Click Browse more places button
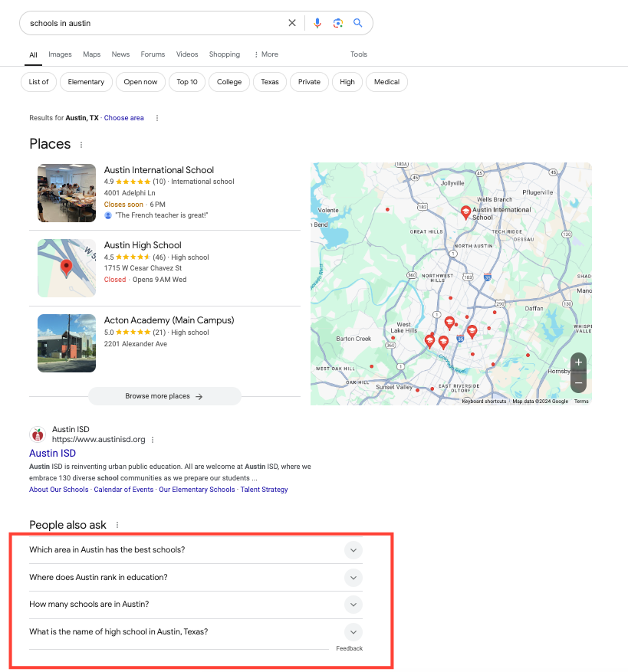The width and height of the screenshot is (628, 672). 165,396
